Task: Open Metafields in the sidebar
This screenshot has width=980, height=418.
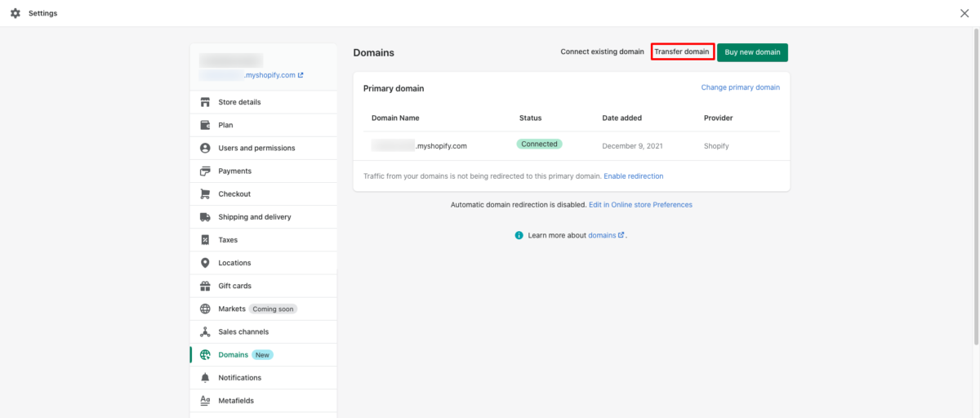Action: [236, 401]
